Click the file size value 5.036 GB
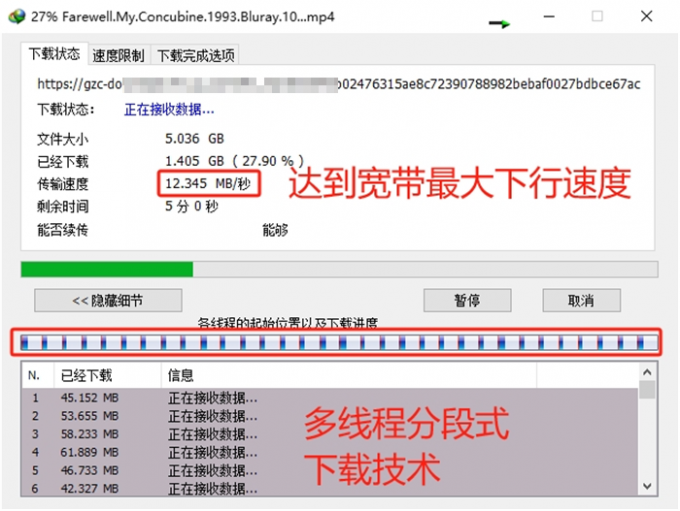 pyautogui.click(x=194, y=139)
